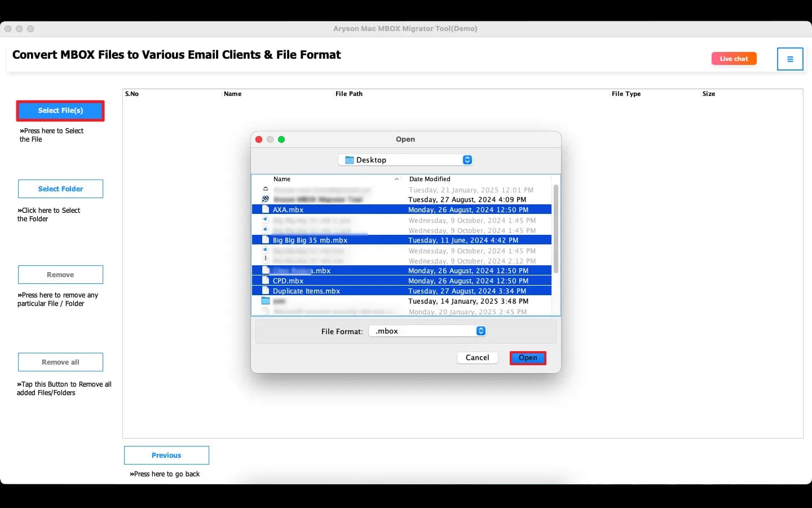Select the folder icon dated 14 January 2025

click(266, 301)
